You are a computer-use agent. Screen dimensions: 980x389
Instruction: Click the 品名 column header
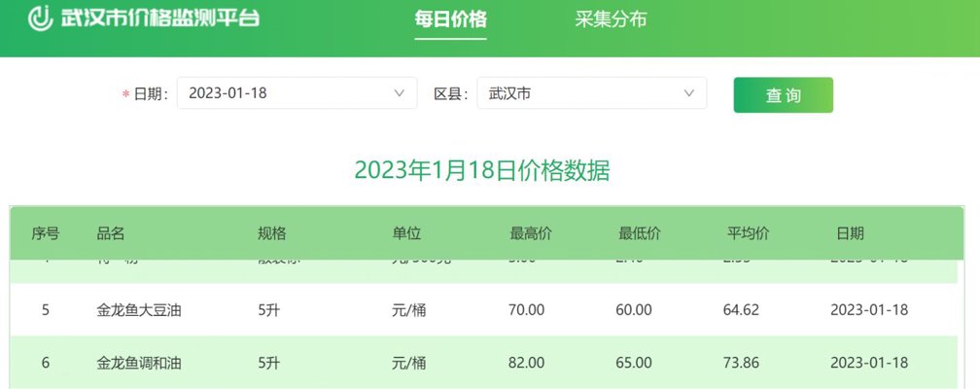[x=111, y=234]
